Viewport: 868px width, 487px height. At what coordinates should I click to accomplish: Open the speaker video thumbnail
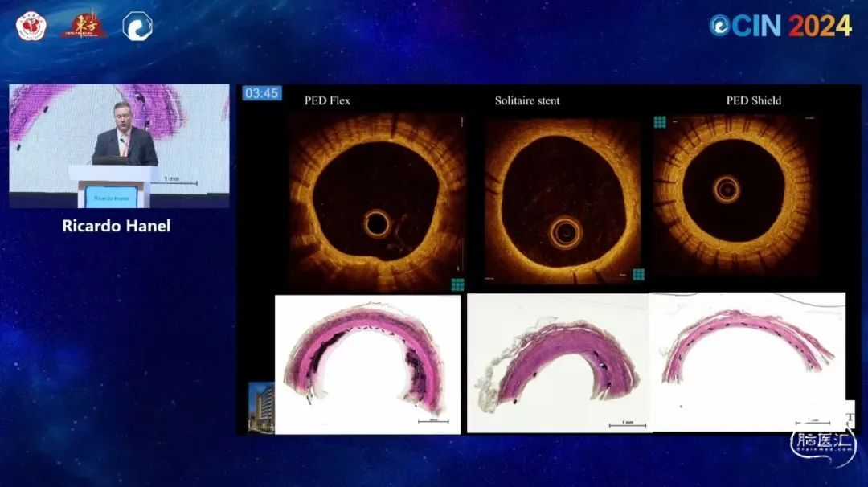tap(119, 146)
